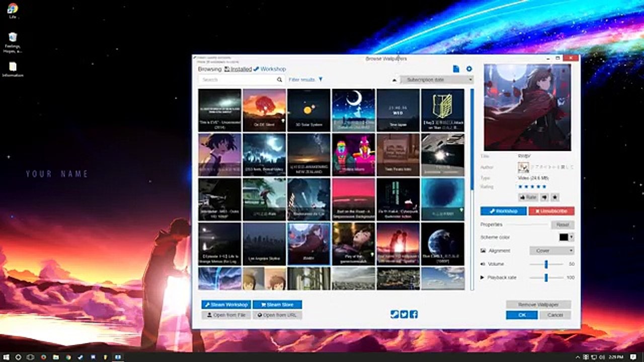Screen dimensions: 644x362
Task: Click the system tray volume icon
Action: coord(603,357)
